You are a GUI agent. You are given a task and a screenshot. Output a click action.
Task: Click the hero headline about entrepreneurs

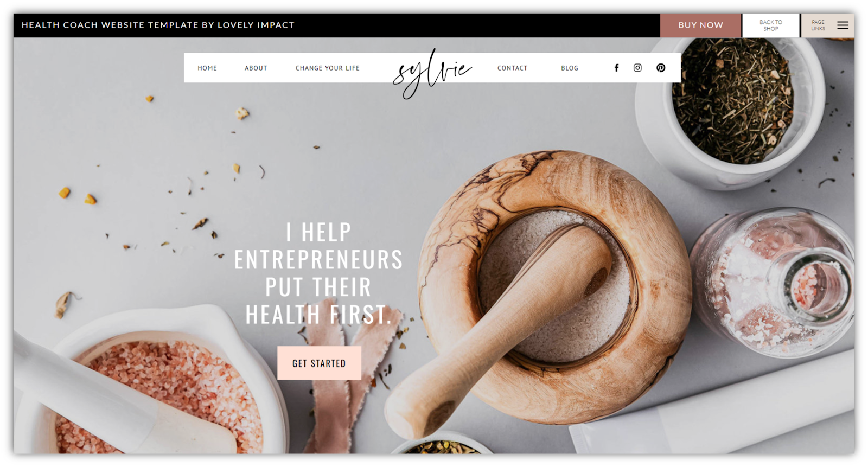[318, 273]
